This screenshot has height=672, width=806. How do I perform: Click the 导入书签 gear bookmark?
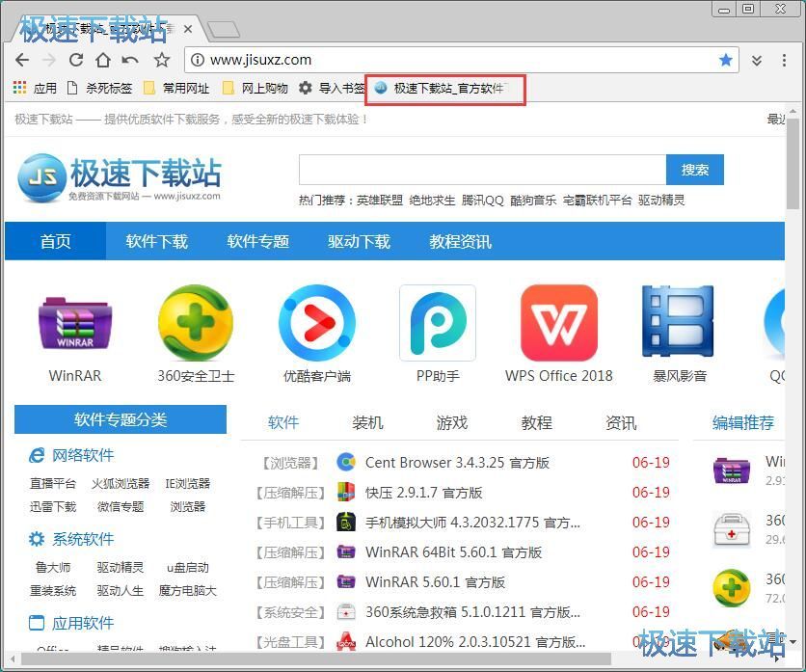click(332, 89)
